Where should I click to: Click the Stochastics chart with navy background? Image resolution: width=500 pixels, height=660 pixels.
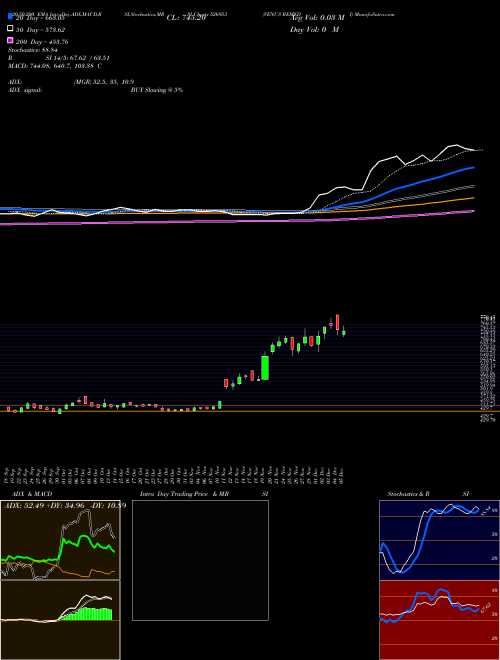pyautogui.click(x=439, y=540)
